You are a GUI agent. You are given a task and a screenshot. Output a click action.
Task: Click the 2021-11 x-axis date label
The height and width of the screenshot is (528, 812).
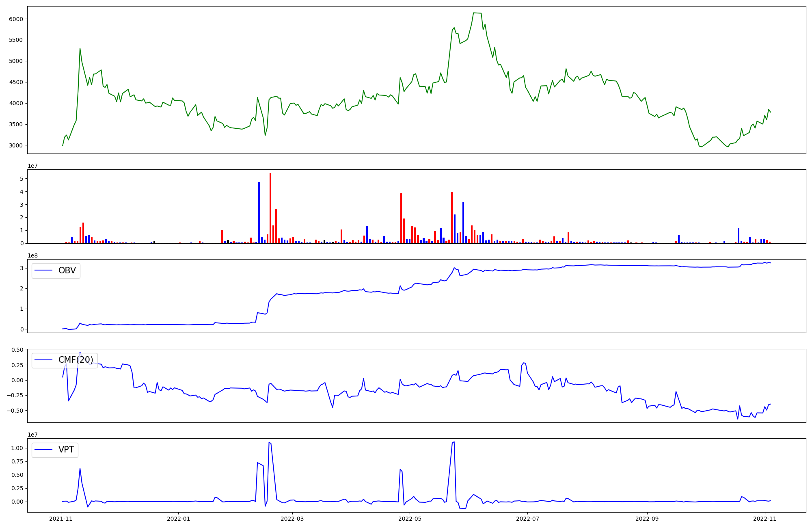61,518
